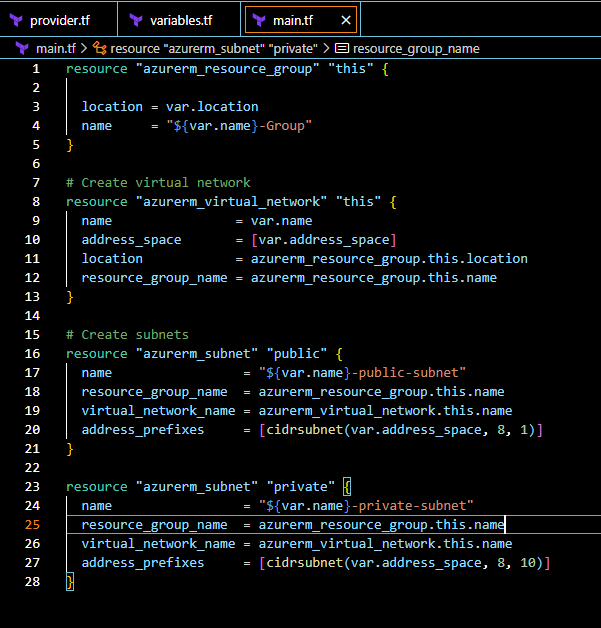Click Terraform icon on provider.tf tab

tap(16, 20)
